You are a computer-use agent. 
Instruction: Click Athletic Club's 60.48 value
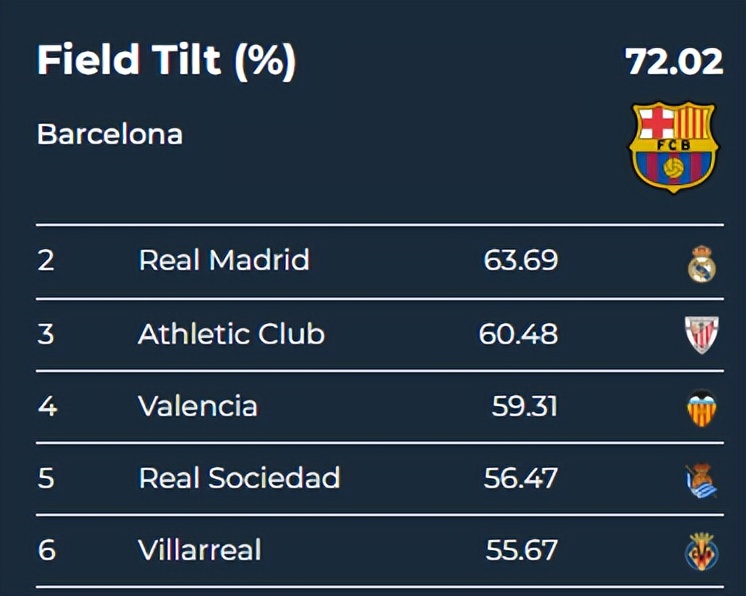518,333
